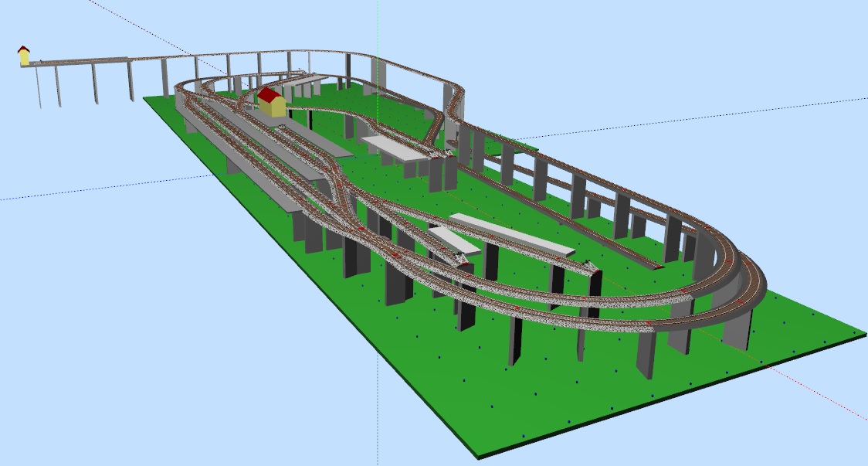Select the small yellow house at viaduct end

pos(24,56)
